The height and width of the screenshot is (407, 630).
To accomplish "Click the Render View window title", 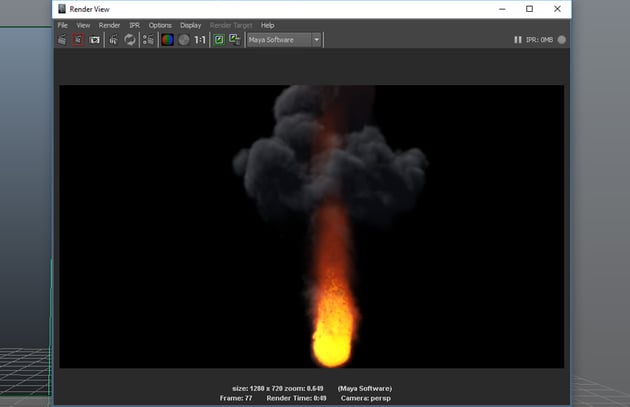I will coord(90,9).
